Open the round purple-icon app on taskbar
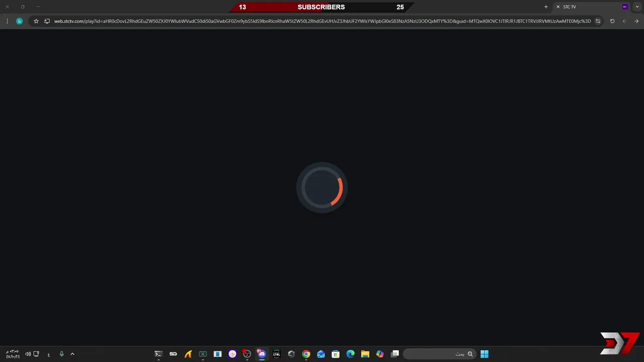The width and height of the screenshot is (644, 362). coord(232,354)
